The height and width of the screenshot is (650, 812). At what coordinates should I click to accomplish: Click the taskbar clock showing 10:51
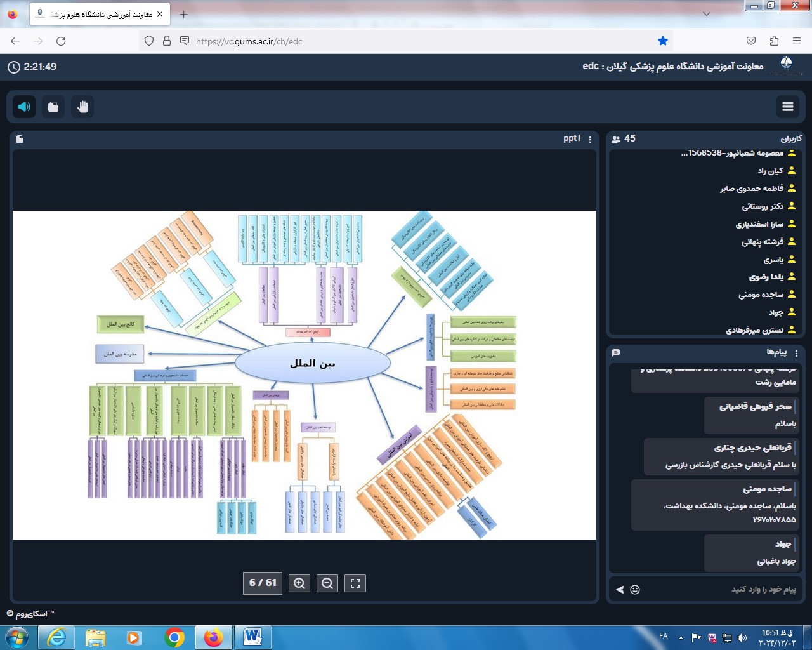(776, 637)
